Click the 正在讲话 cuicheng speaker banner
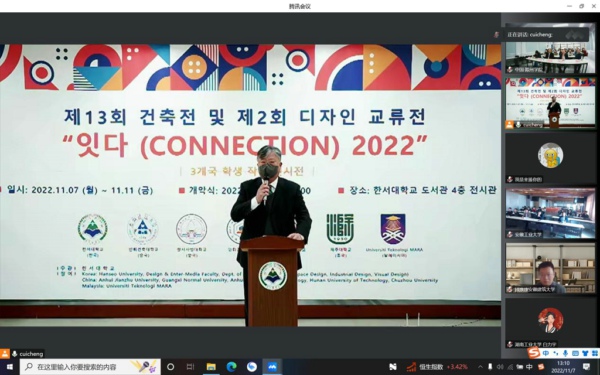The image size is (600, 375). tap(545, 34)
